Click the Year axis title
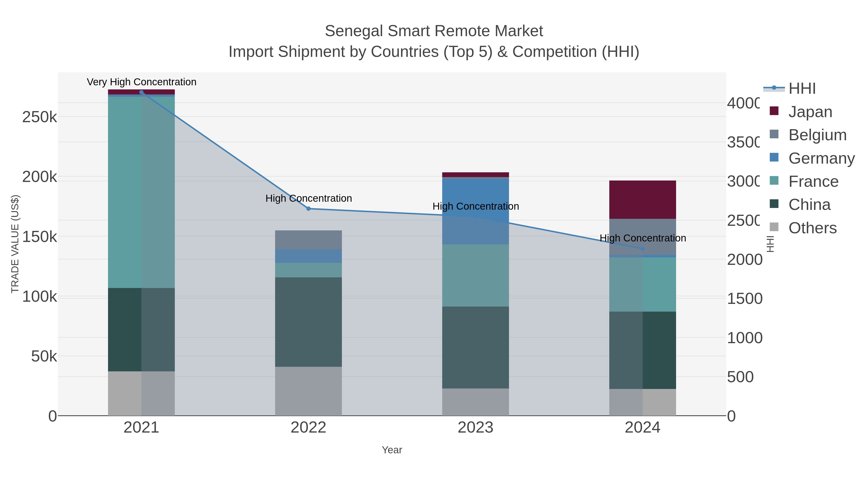868x488 pixels. [392, 450]
